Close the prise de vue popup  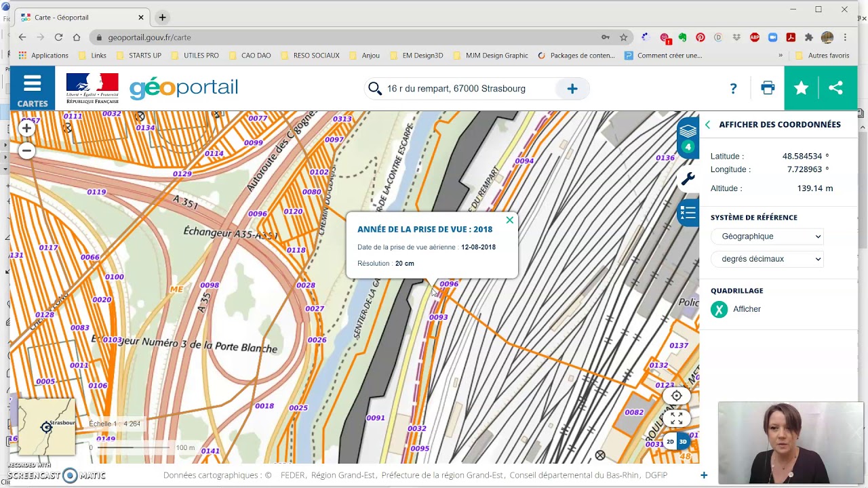pyautogui.click(x=510, y=220)
